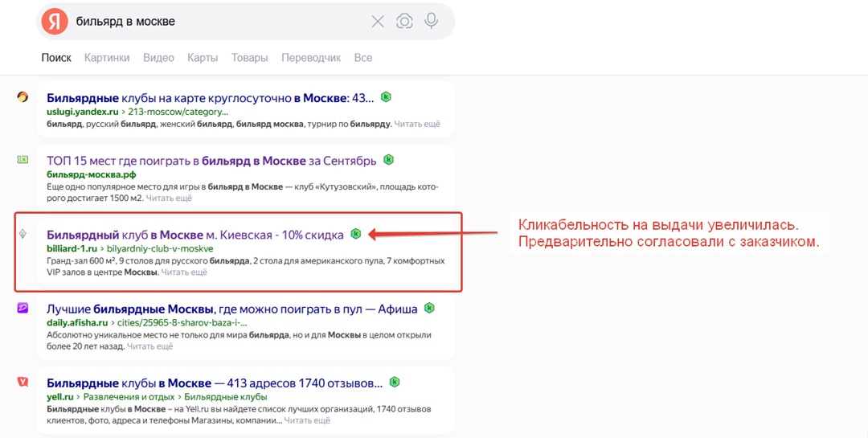
Task: Click green badge beside uslugi.yandex.ru title
Action: [386, 97]
